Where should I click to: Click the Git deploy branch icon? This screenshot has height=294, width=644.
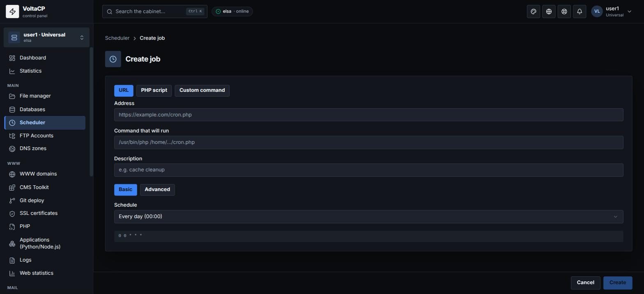[12, 201]
